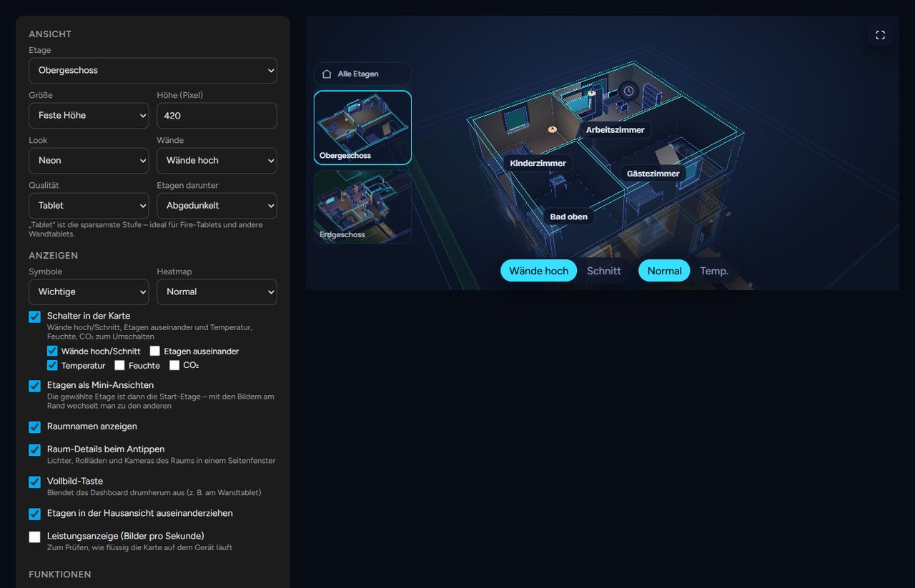Toggle Etagen als Mini-Ansichten checkbox
Viewport: 915px width, 588px height.
coord(34,386)
